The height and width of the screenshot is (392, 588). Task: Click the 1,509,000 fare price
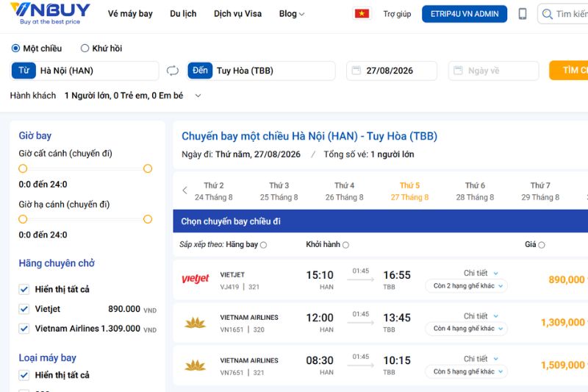coord(563,365)
